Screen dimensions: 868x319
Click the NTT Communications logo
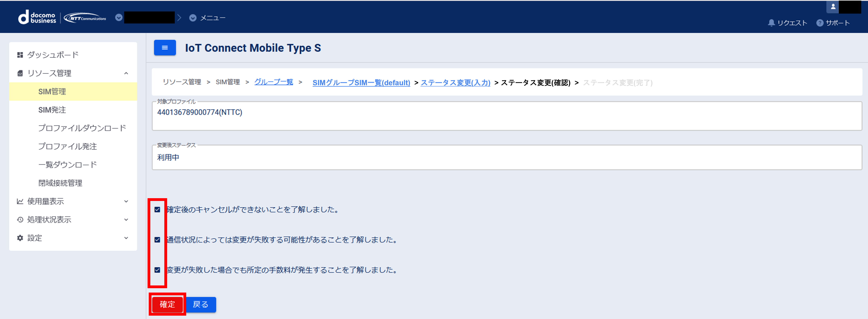coord(85,18)
